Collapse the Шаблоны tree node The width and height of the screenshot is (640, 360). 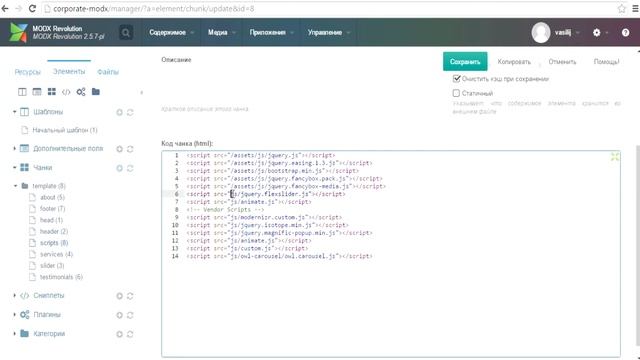coord(15,111)
